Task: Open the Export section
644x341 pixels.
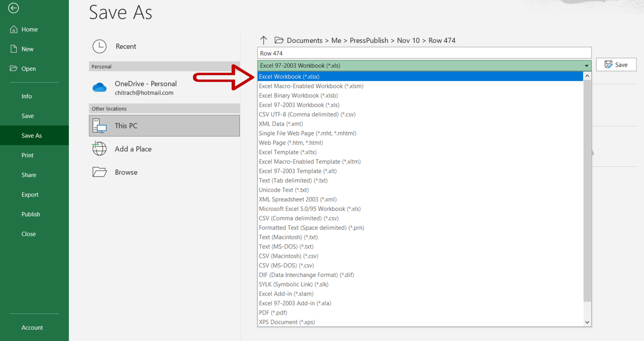Action: [x=30, y=194]
